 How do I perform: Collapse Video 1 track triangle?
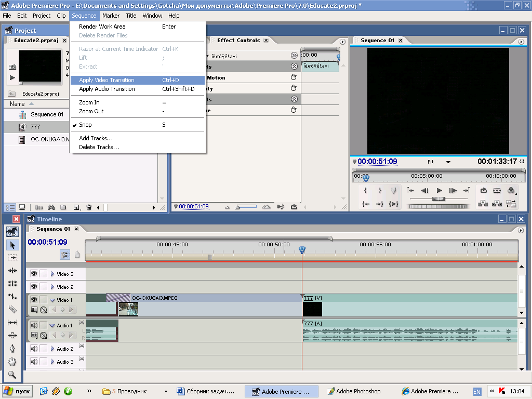52,300
